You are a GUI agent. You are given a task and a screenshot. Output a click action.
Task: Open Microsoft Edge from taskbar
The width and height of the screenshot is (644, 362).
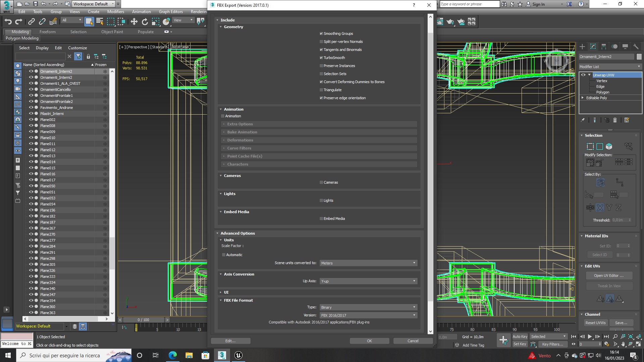173,355
